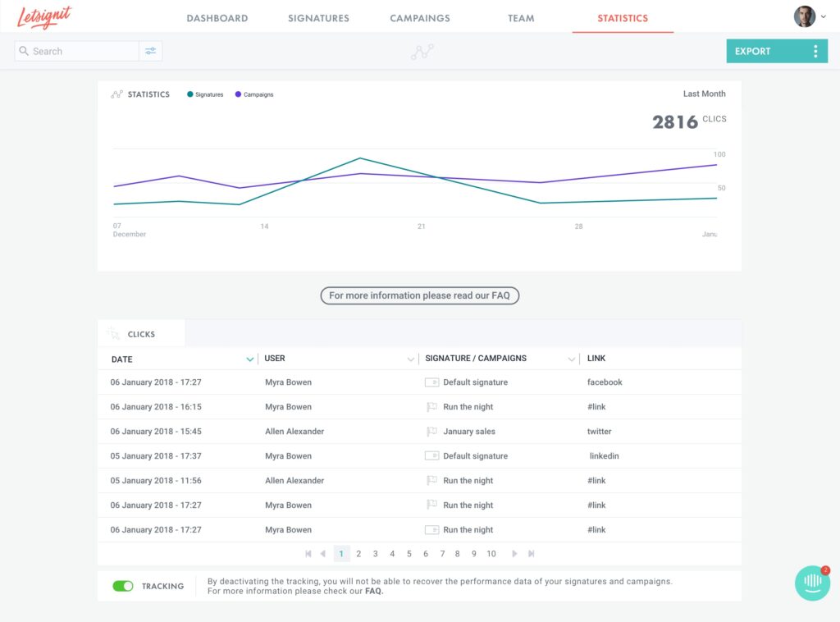Expand the Date column sort dropdown
Image resolution: width=840 pixels, height=622 pixels.
pos(249,359)
